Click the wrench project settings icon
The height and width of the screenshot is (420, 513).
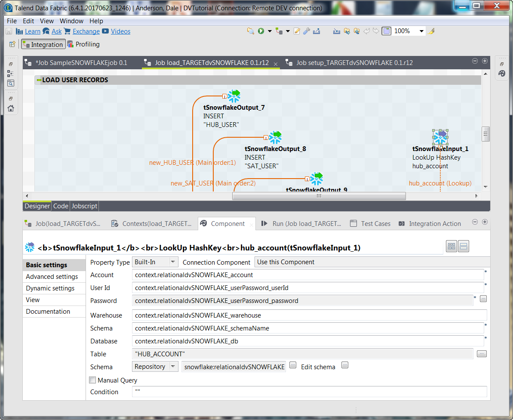(x=307, y=31)
